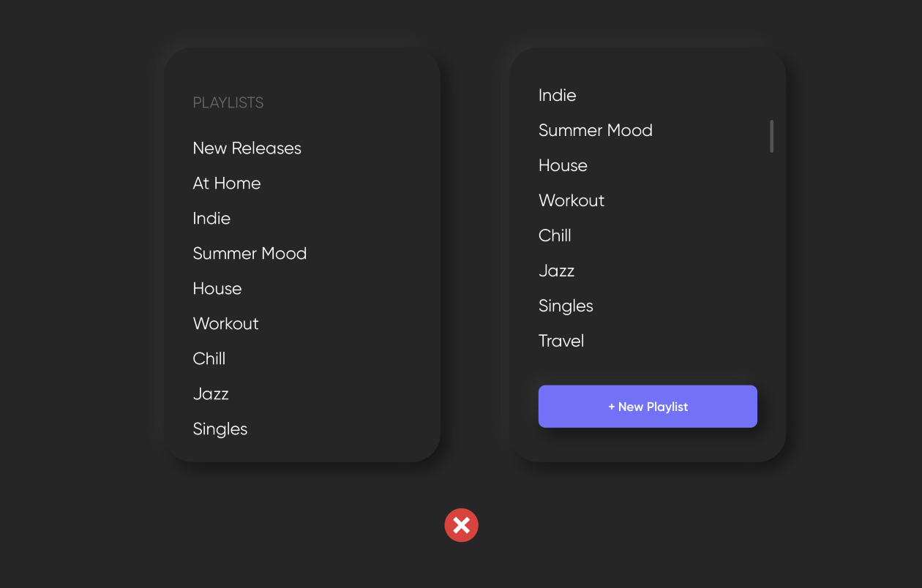Open the Summer Mood playlist on the left
This screenshot has height=588, width=922.
[250, 253]
